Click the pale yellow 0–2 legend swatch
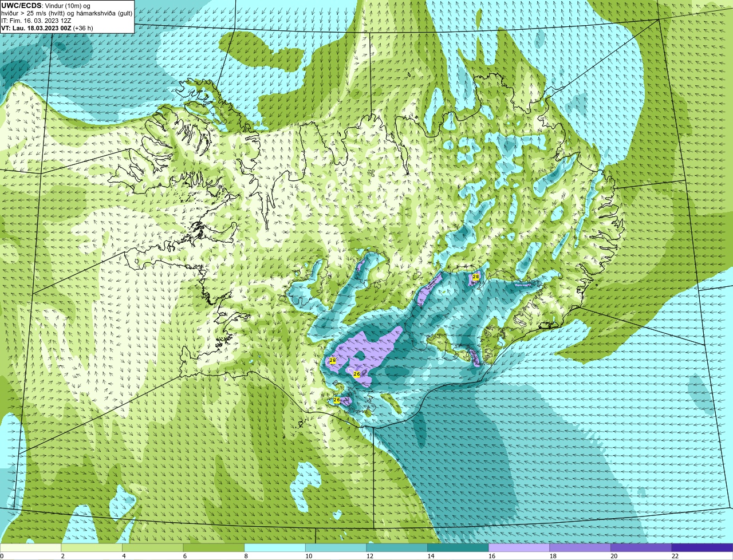The image size is (733, 560). 30,547
